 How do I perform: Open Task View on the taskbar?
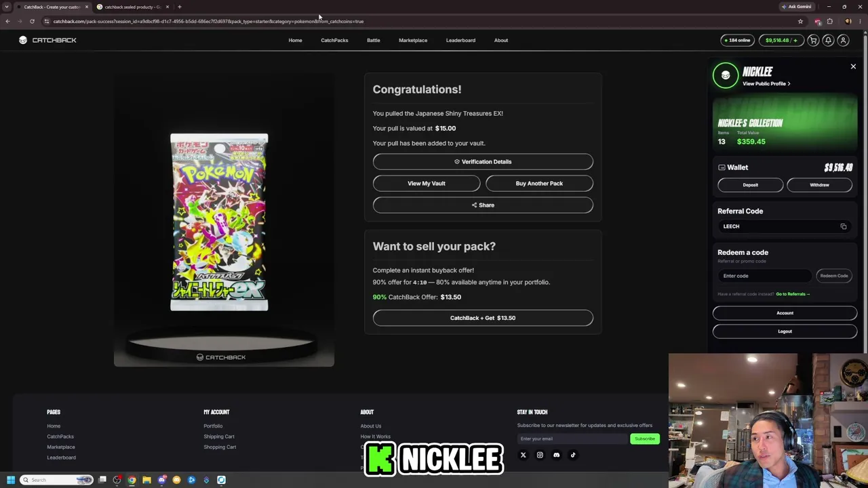click(x=102, y=480)
